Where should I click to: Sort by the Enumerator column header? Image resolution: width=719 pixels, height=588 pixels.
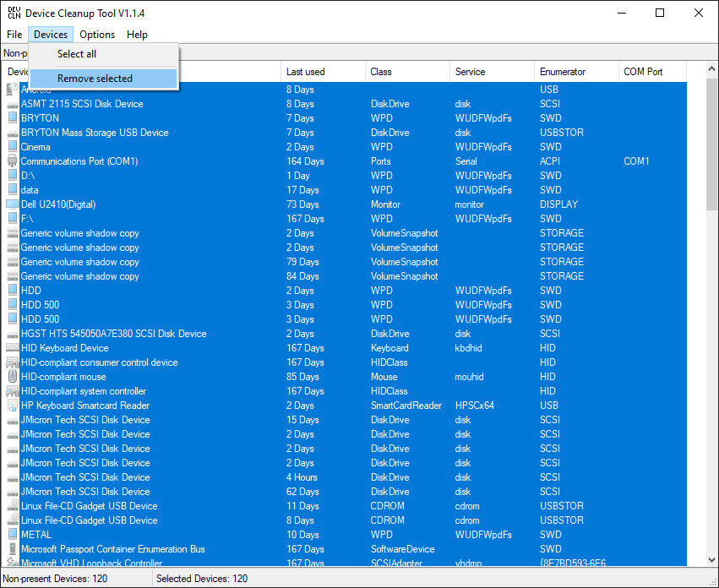[x=576, y=72]
